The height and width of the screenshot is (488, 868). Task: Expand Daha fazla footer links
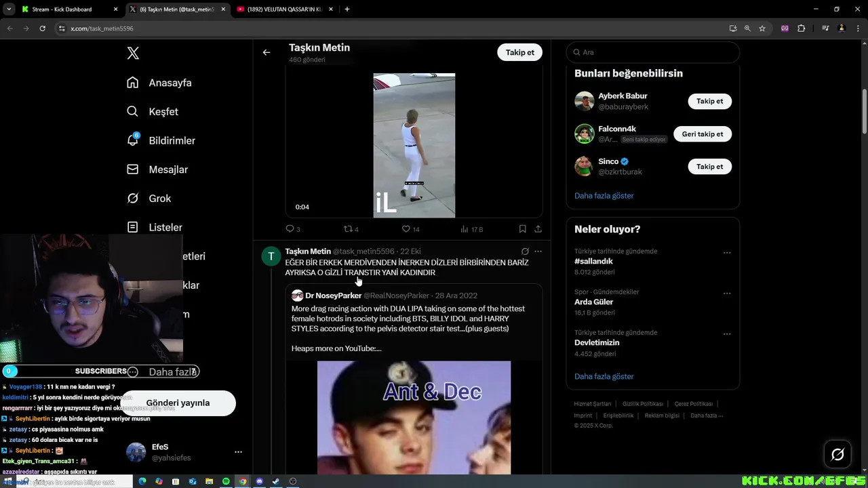[707, 415]
